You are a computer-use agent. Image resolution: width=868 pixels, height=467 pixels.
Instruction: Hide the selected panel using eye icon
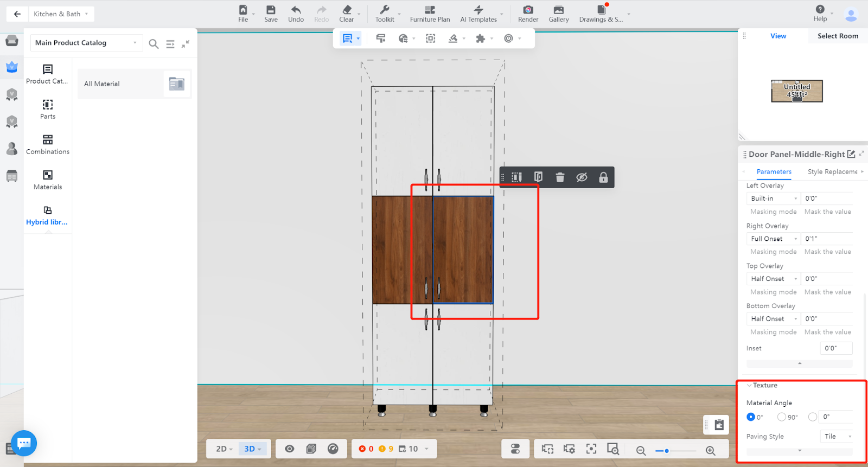(x=582, y=177)
